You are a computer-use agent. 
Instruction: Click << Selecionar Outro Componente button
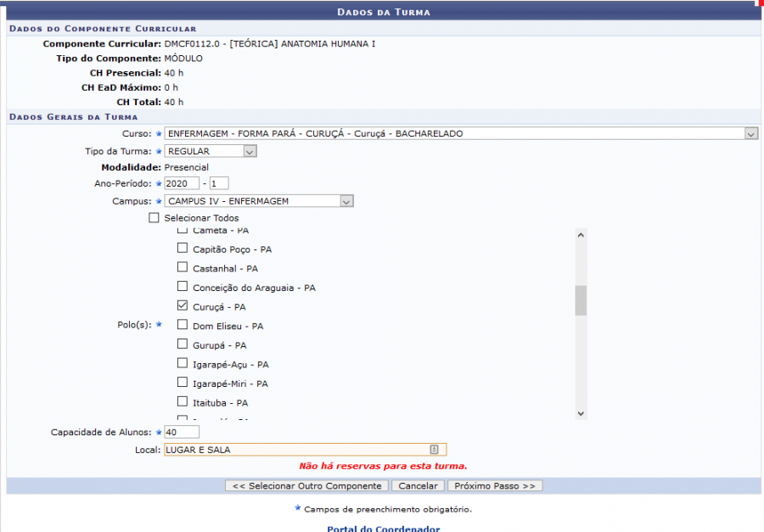[x=306, y=486]
